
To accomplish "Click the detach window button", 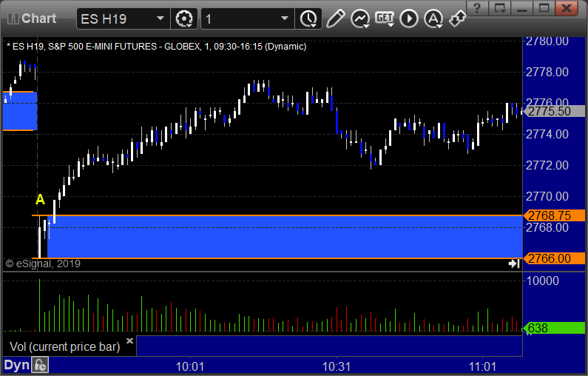I will click(500, 8).
